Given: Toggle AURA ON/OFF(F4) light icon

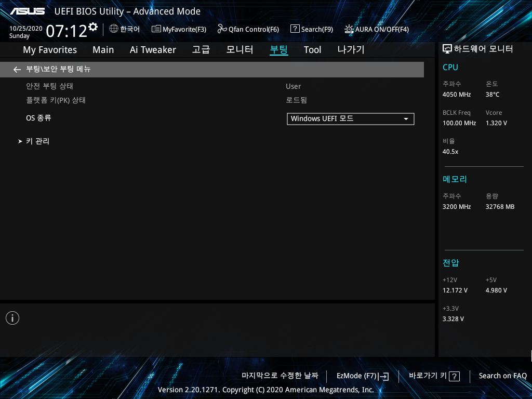Looking at the screenshot, I should 349,29.
